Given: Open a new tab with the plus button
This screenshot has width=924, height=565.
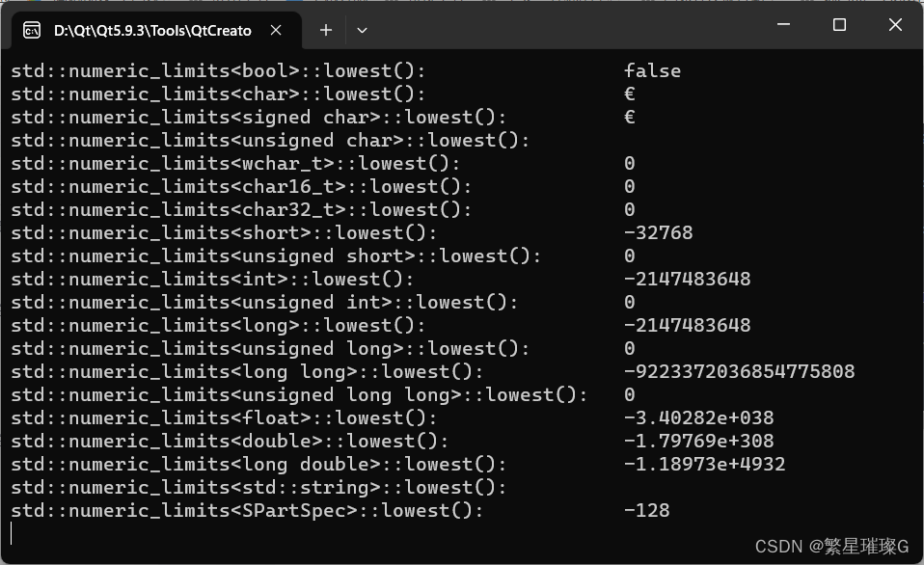Looking at the screenshot, I should point(325,30).
